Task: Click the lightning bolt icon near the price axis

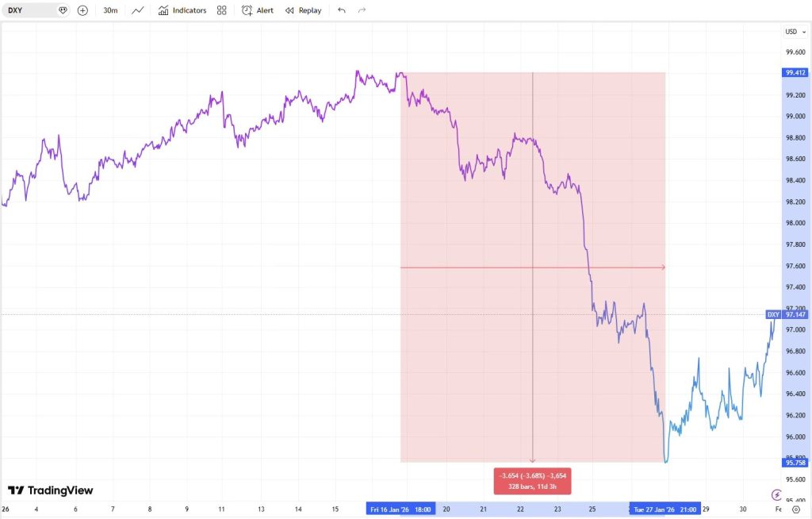Action: [776, 494]
